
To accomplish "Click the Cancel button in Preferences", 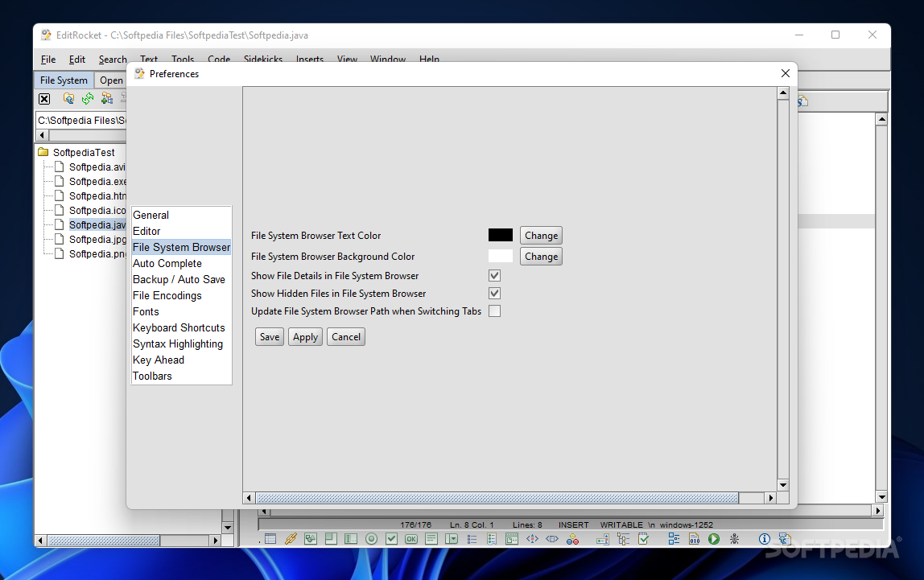I will (346, 337).
